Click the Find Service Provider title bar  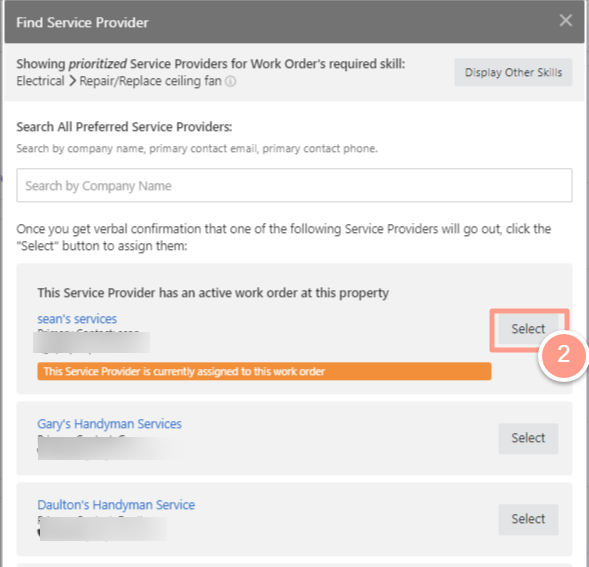(294, 22)
